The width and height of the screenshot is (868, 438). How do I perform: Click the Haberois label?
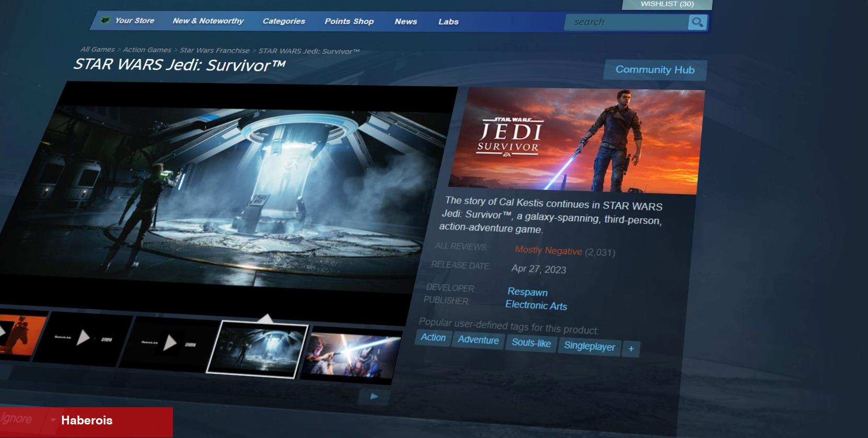tap(87, 420)
